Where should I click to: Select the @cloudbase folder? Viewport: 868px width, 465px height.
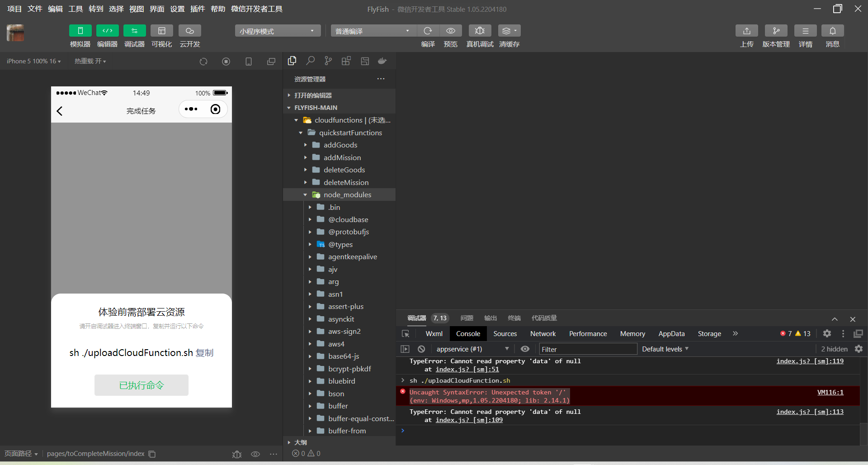tap(339, 219)
